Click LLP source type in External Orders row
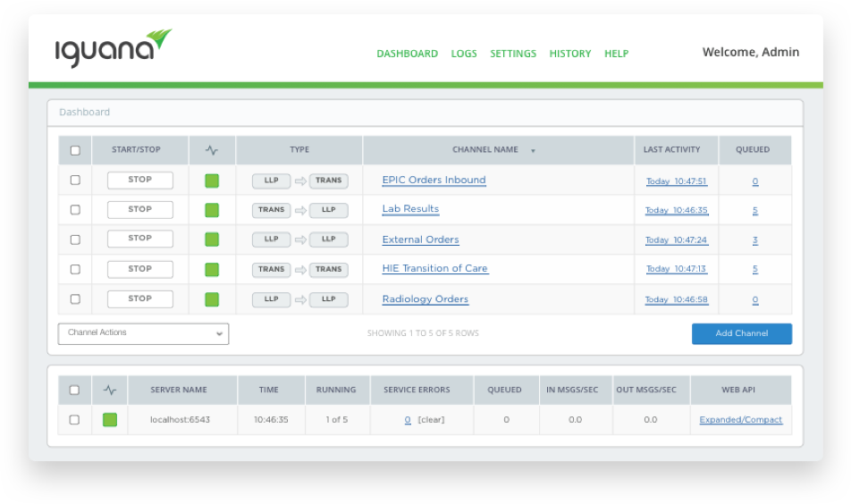The width and height of the screenshot is (851, 504). click(272, 239)
